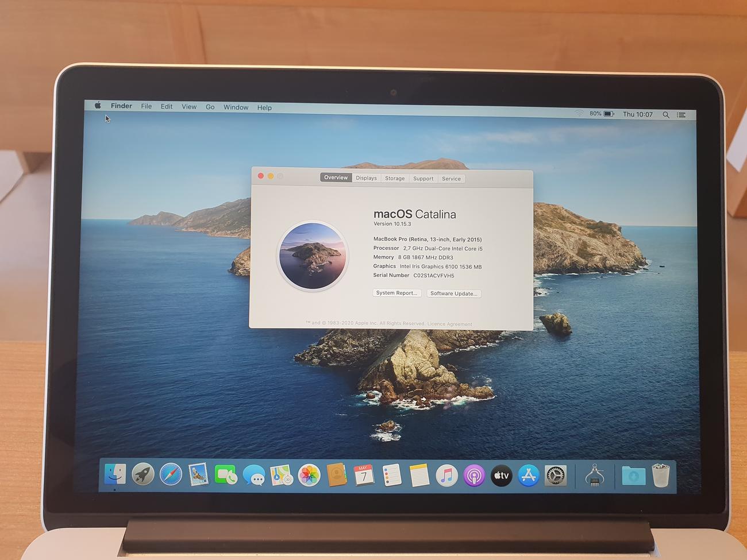Switch to the Service tab
This screenshot has width=747, height=560.
click(x=451, y=179)
